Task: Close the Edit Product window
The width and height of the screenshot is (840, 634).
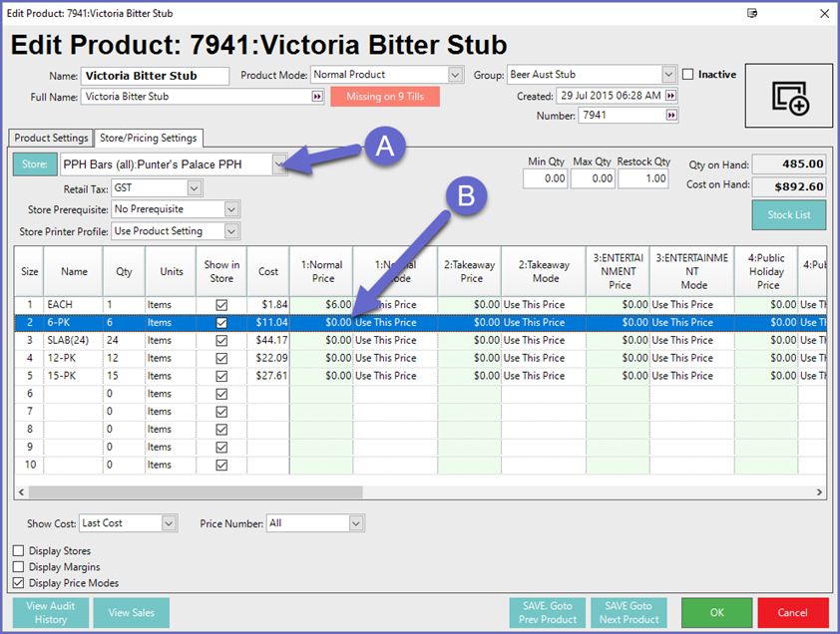Action: pyautogui.click(x=824, y=13)
